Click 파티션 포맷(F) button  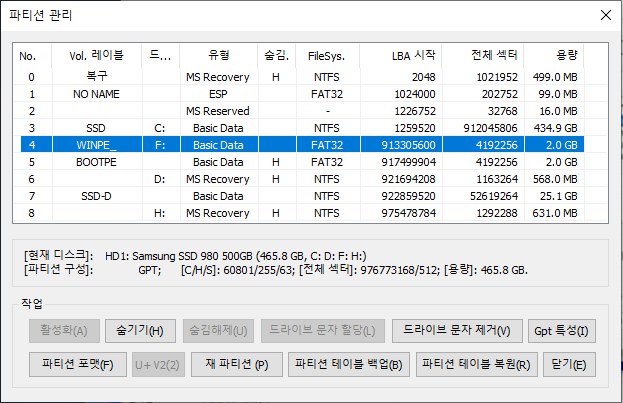pos(78,364)
